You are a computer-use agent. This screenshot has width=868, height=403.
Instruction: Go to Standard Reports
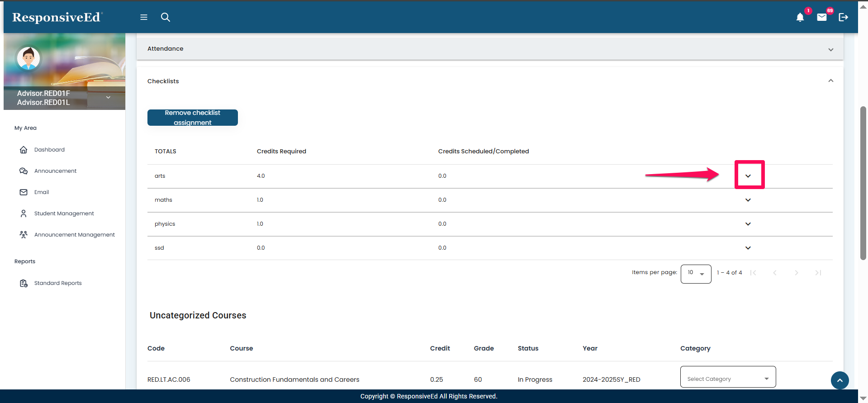(58, 283)
